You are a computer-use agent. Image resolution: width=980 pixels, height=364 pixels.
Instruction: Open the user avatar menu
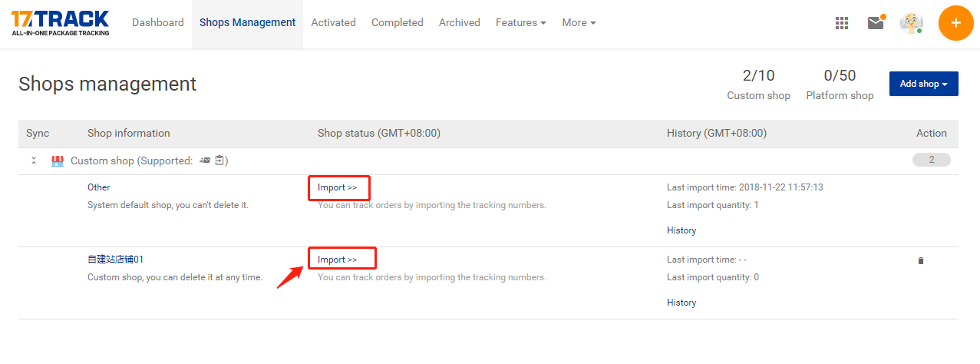coord(912,23)
